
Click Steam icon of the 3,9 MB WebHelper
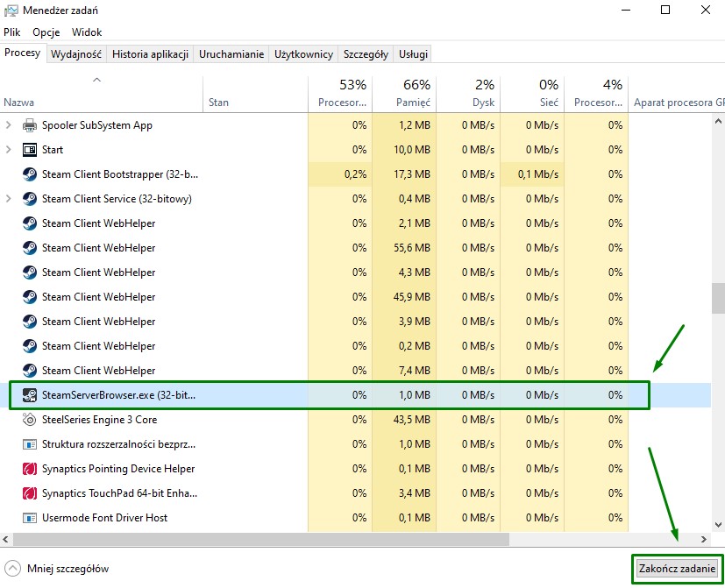pos(30,322)
